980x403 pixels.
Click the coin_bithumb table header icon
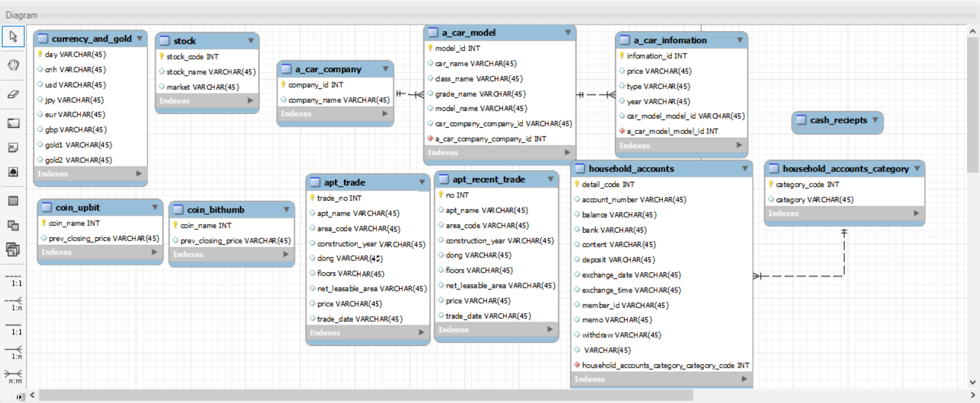coord(178,209)
